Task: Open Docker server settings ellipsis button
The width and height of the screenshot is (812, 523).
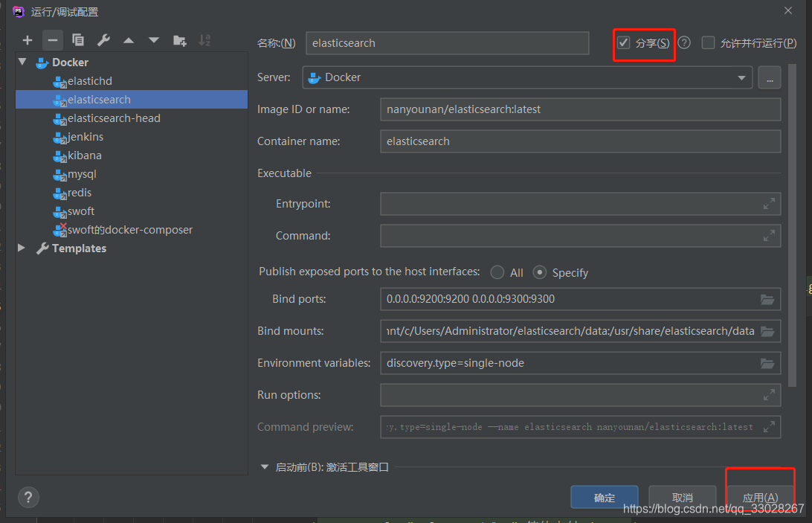Action: (x=770, y=78)
